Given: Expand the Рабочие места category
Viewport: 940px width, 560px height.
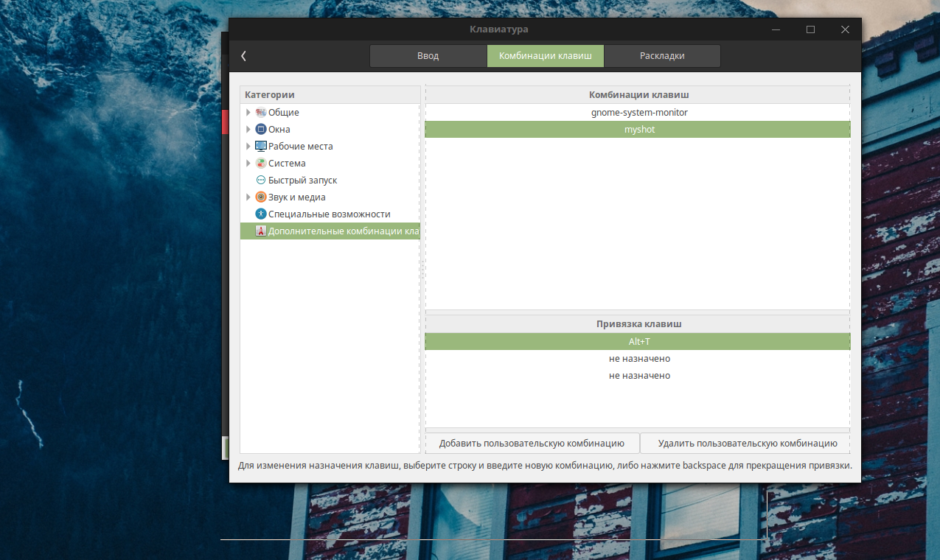Looking at the screenshot, I should 248,147.
